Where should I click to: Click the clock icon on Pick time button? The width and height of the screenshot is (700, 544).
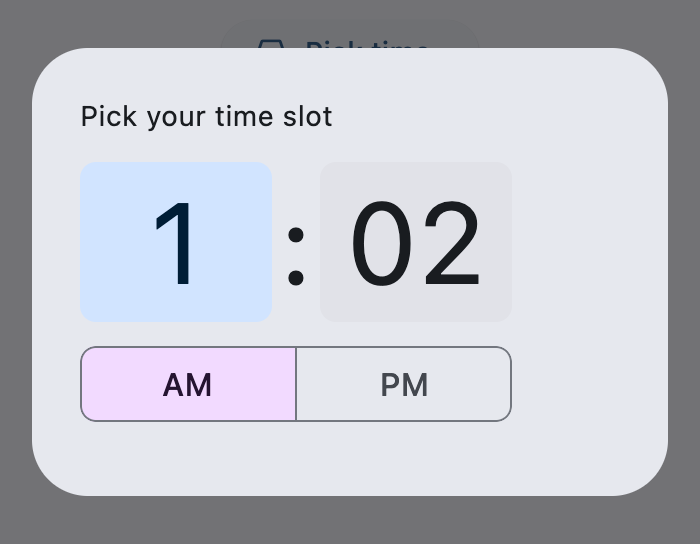271,43
